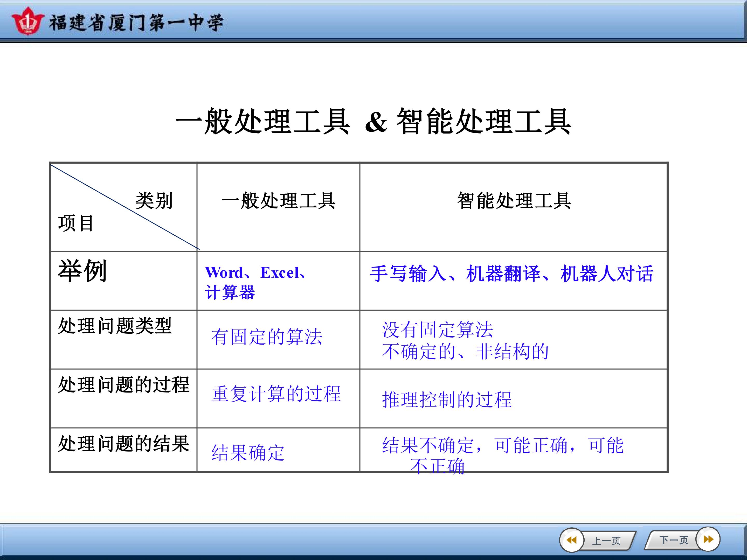Screen dimensions: 747x560
Task: Click the 处理问题类型 row label
Action: (115, 326)
